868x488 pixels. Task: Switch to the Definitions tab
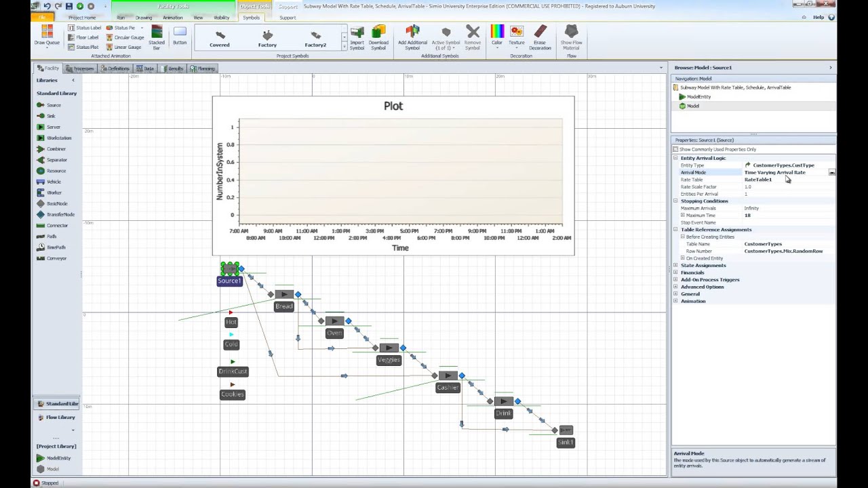pyautogui.click(x=115, y=68)
